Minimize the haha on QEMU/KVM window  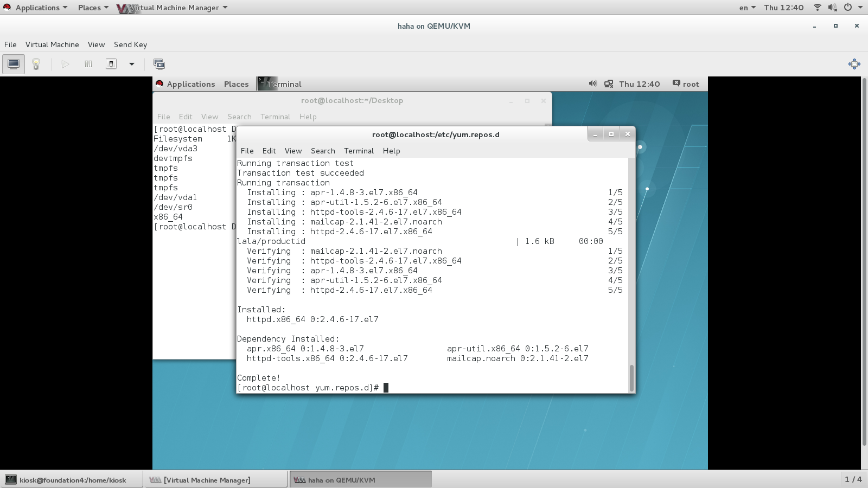pyautogui.click(x=814, y=26)
